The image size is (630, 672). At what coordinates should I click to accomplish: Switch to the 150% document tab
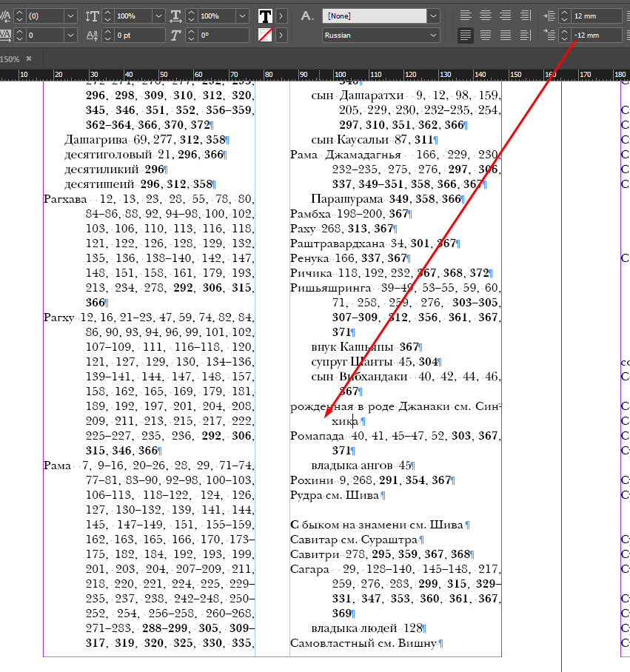tap(10, 59)
